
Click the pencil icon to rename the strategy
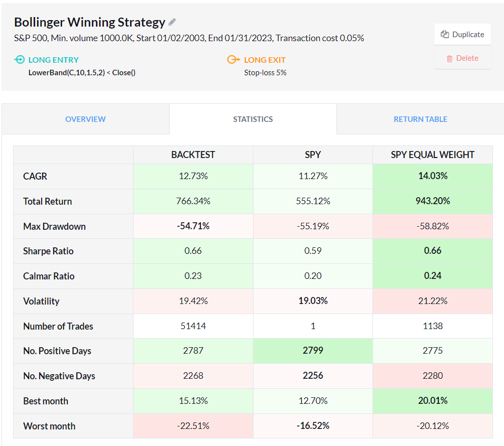[x=172, y=22]
